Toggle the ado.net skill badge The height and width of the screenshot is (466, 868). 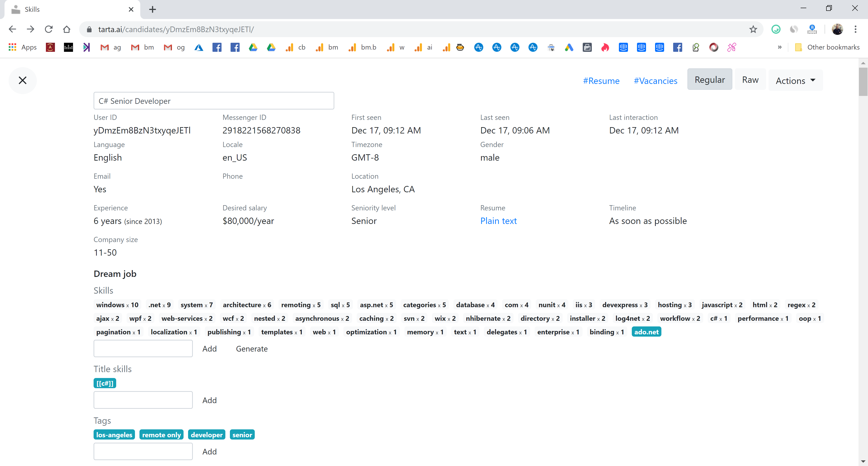click(x=646, y=332)
